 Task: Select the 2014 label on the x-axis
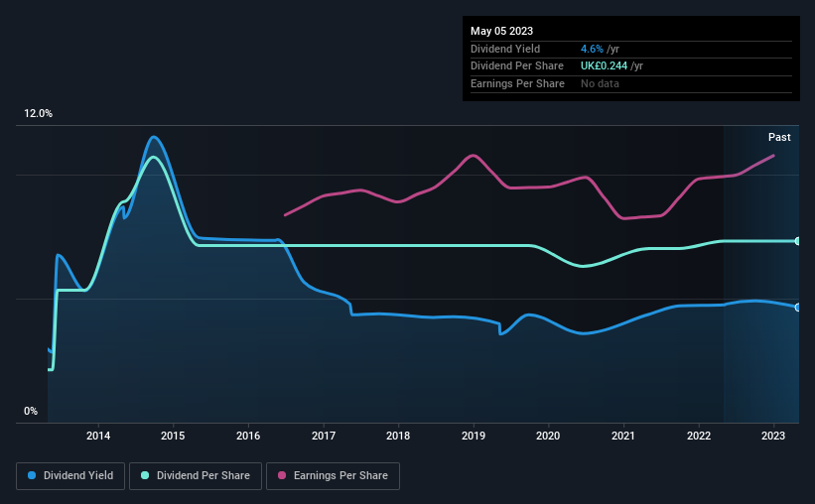97,435
